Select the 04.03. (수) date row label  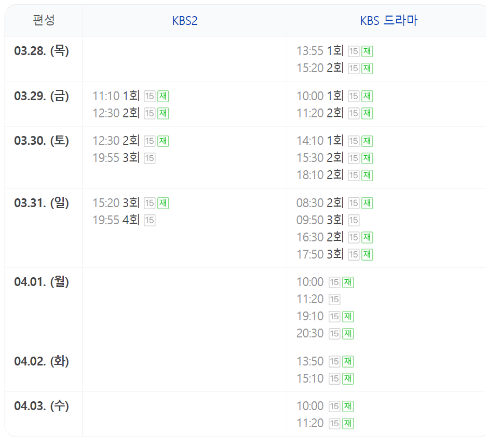click(42, 406)
